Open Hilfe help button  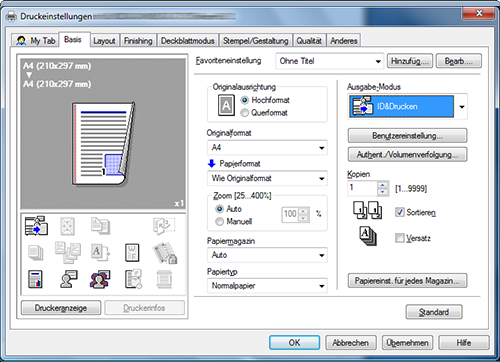coord(464,343)
